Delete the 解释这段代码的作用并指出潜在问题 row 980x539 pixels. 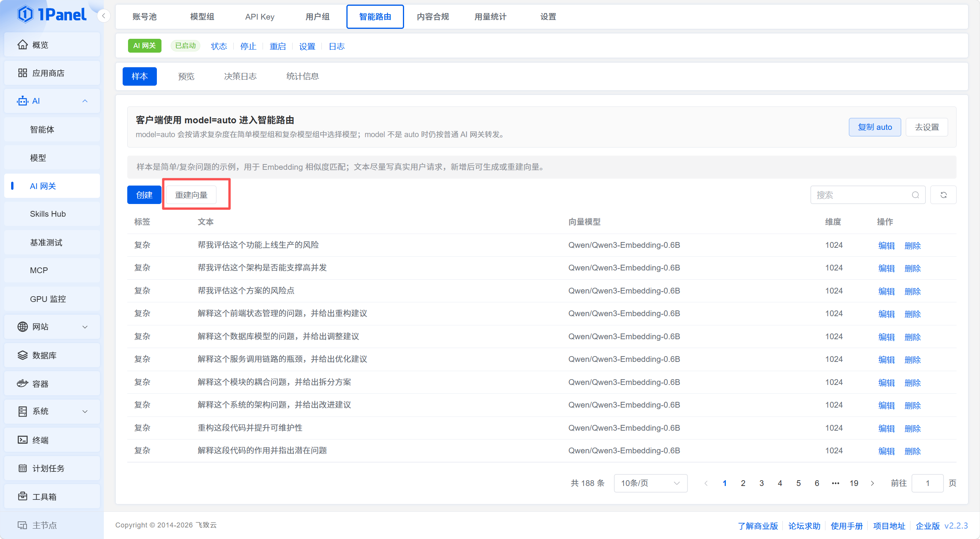pyautogui.click(x=913, y=451)
